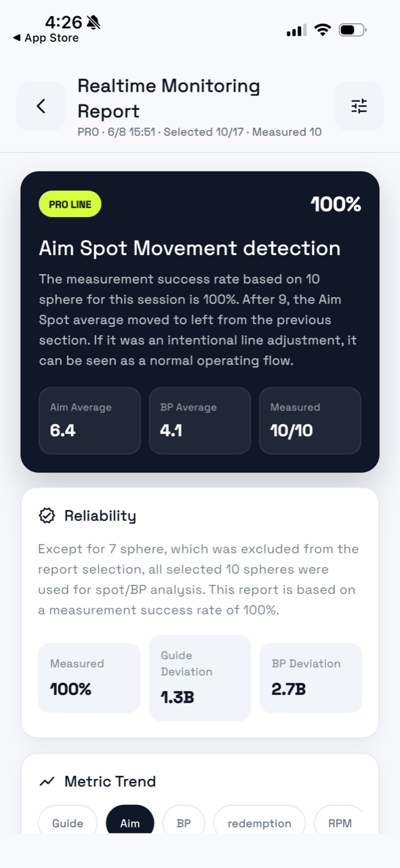Return to App Store link
The image size is (400, 868).
(x=45, y=38)
